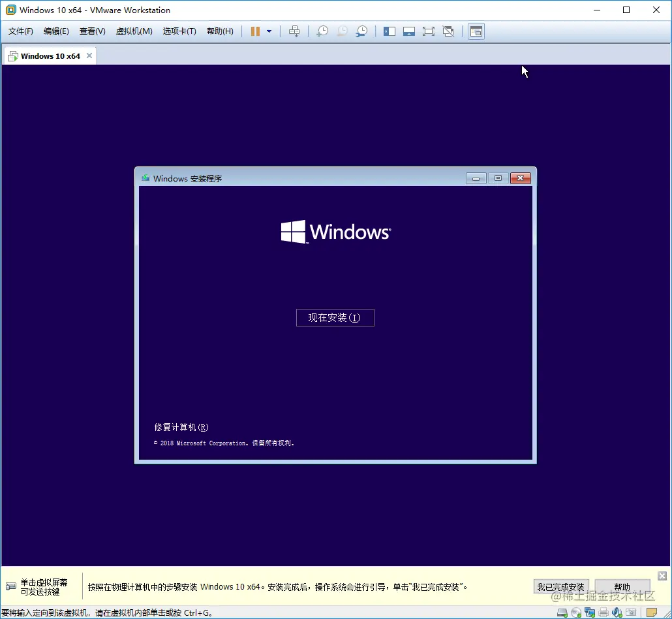Close the Windows 安装程序 dialog
Screen dimensions: 672x619
click(520, 178)
